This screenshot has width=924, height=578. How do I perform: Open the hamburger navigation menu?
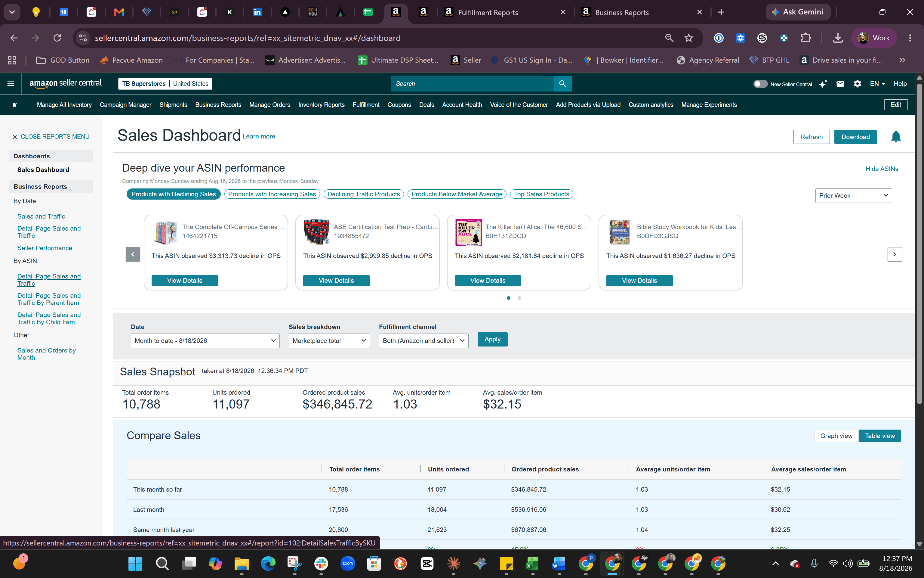(x=11, y=84)
